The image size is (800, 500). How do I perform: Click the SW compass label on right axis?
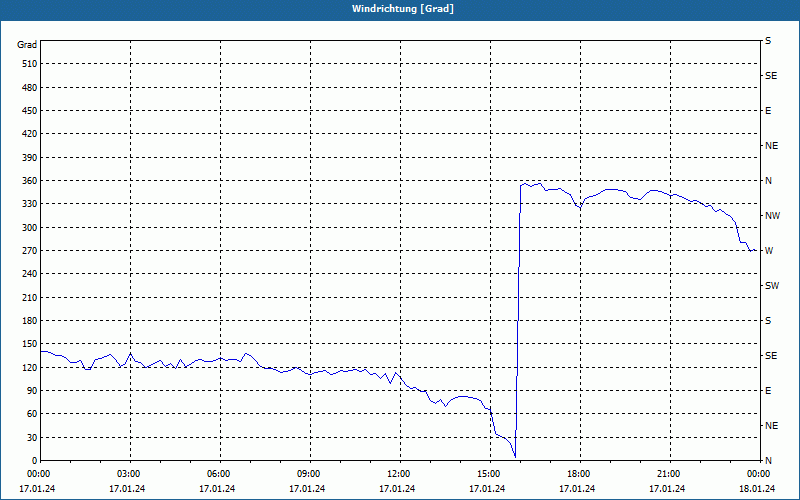(x=772, y=286)
